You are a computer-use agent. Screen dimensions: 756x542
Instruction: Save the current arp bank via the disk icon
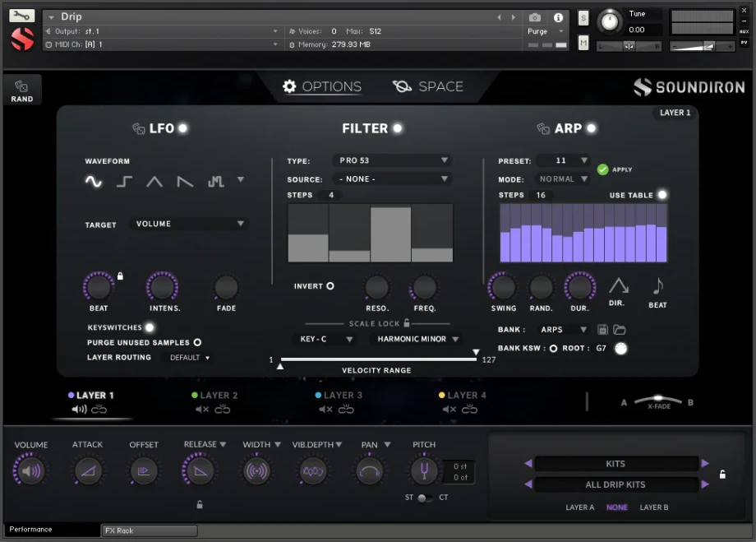pos(602,329)
